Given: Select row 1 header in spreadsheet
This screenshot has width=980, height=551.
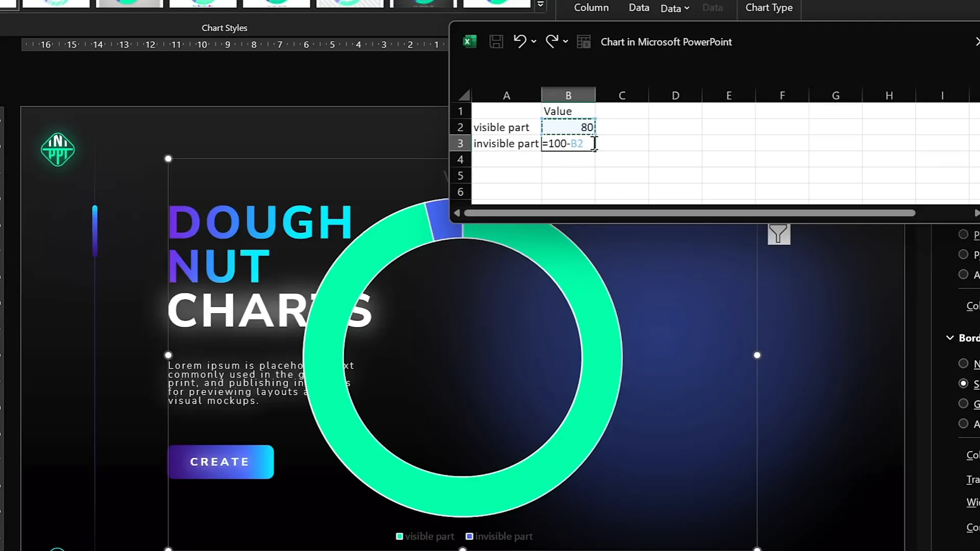Looking at the screenshot, I should [460, 111].
